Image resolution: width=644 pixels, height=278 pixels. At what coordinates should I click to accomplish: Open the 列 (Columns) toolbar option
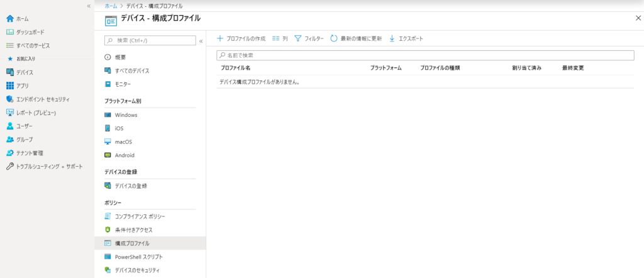click(x=280, y=38)
